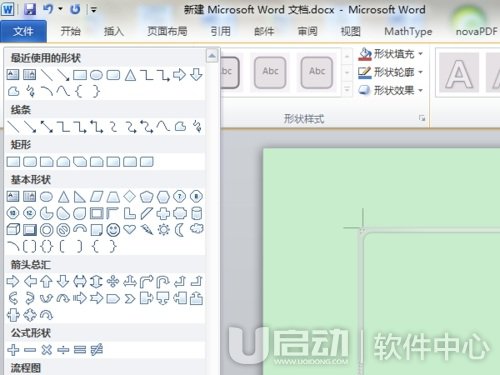The height and width of the screenshot is (375, 500).
Task: Select the division sign in 公式形状
Action: click(x=63, y=350)
